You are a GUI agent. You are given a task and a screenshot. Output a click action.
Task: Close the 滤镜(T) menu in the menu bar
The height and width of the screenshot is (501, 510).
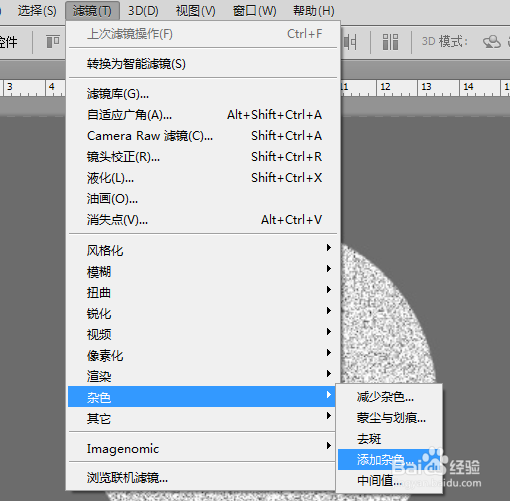click(x=92, y=11)
